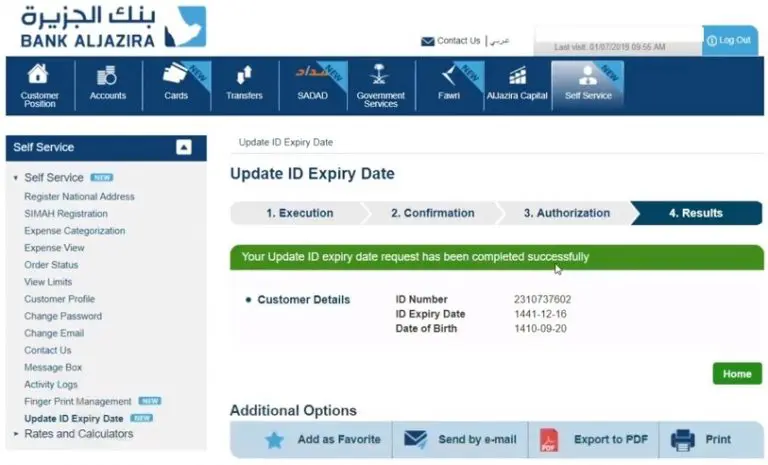Open Customer Profile

tap(59, 299)
